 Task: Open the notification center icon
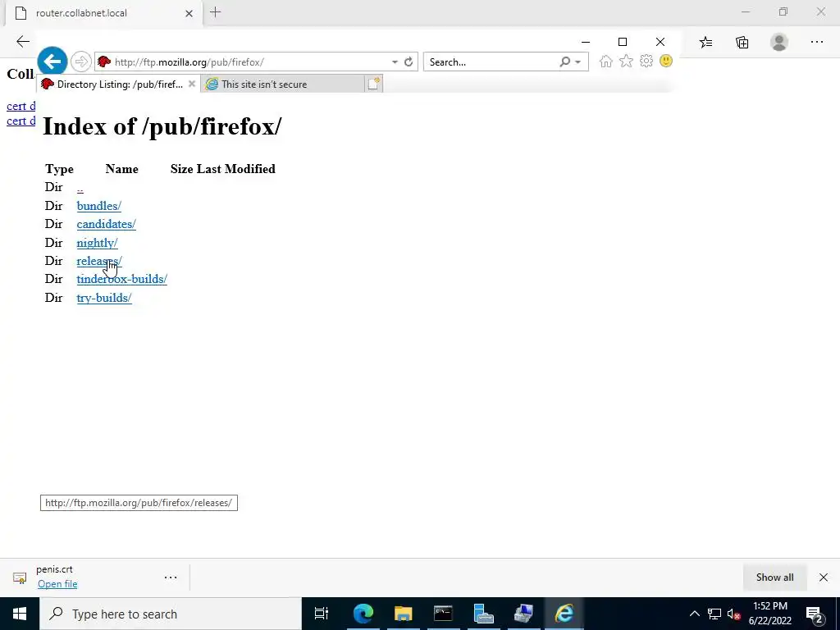tap(815, 614)
